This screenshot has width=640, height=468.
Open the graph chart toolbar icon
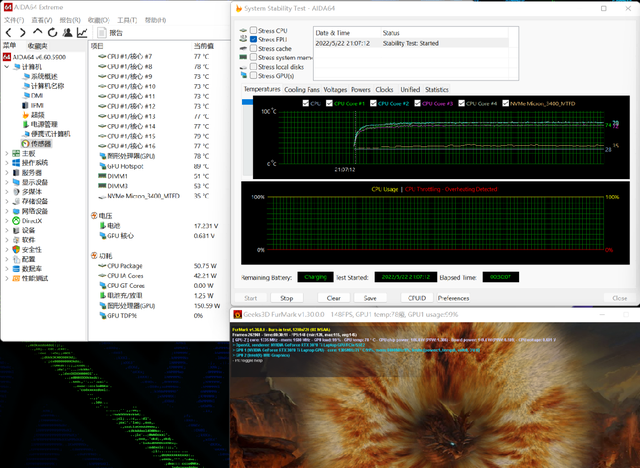point(81,33)
